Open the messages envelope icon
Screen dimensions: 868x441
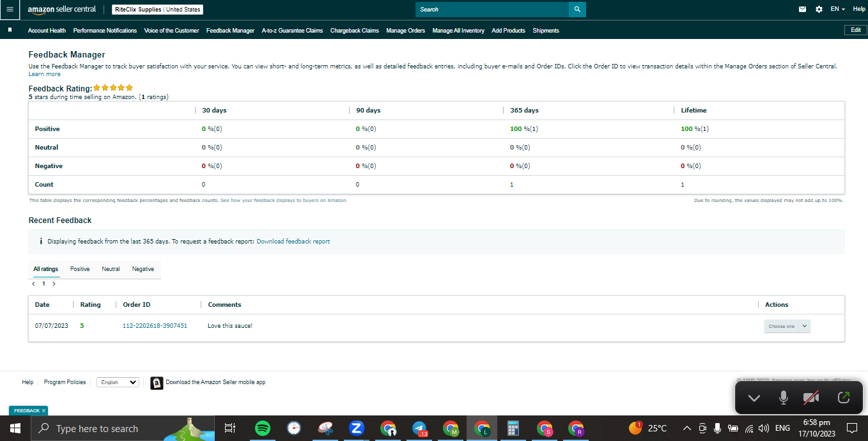(x=803, y=10)
